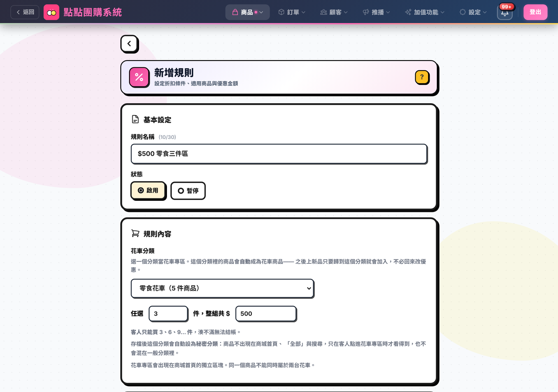Click the pink 登出 button

pos(535,12)
